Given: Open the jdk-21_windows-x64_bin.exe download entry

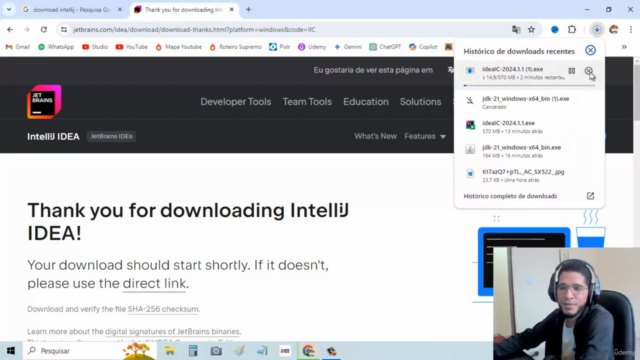Looking at the screenshot, I should (x=529, y=151).
